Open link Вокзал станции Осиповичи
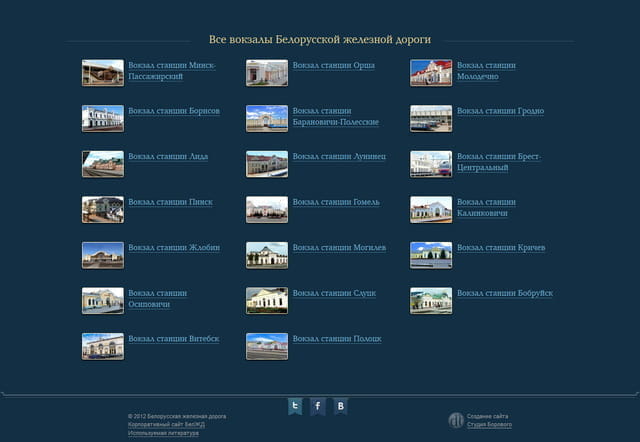Screen dimensions: 640x442 click(x=158, y=298)
